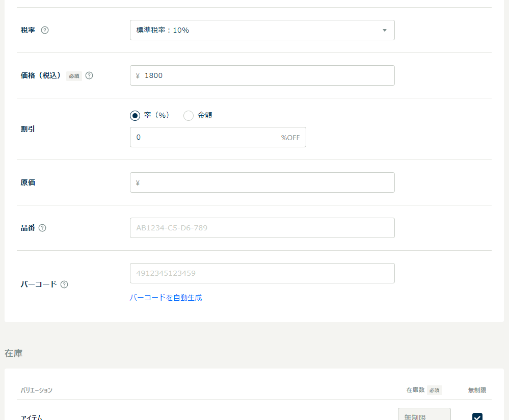509x420 pixels.
Task: Click the help icon beside 価格（税込）
Action: tap(89, 75)
